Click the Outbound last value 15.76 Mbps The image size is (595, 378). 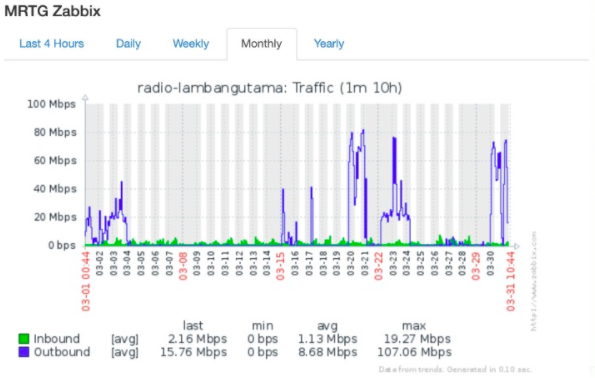194,352
